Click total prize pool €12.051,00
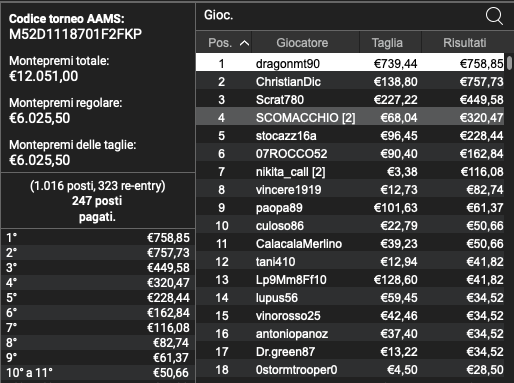The height and width of the screenshot is (383, 514). pos(44,76)
